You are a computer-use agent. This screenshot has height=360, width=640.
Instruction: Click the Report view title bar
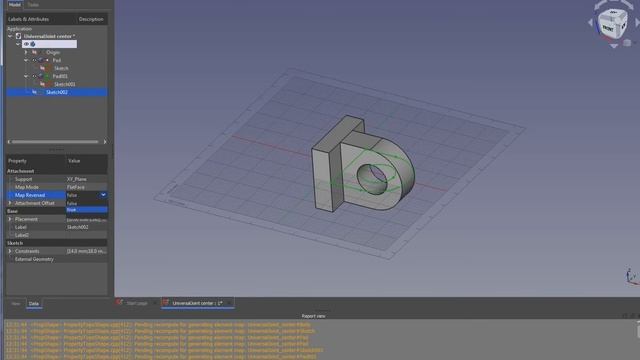tap(313, 316)
